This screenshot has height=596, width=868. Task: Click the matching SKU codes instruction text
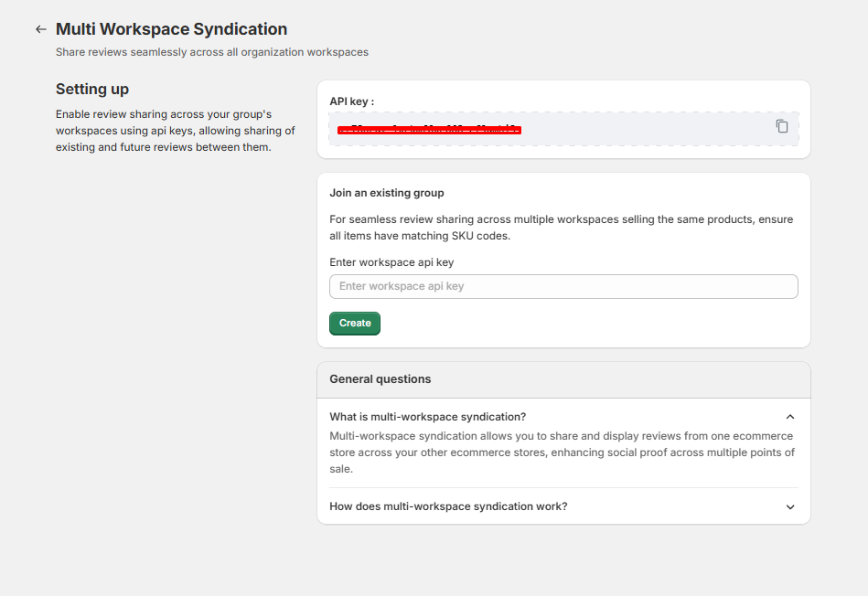(562, 228)
